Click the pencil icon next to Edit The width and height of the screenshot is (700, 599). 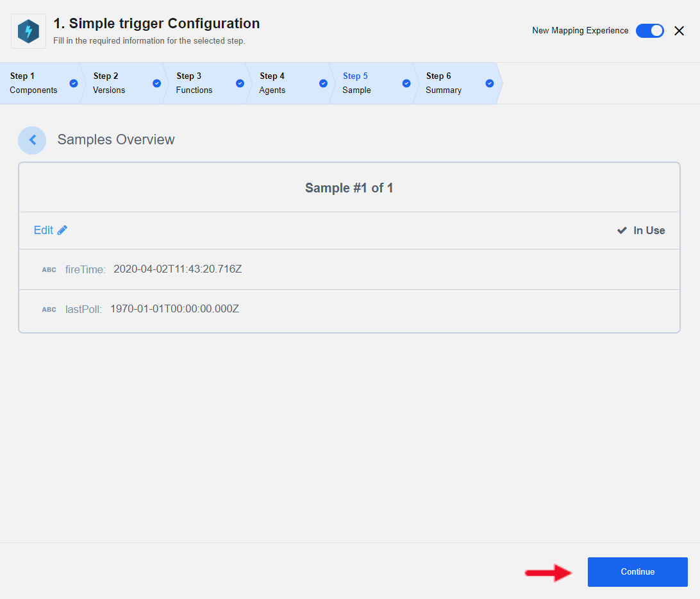point(63,230)
